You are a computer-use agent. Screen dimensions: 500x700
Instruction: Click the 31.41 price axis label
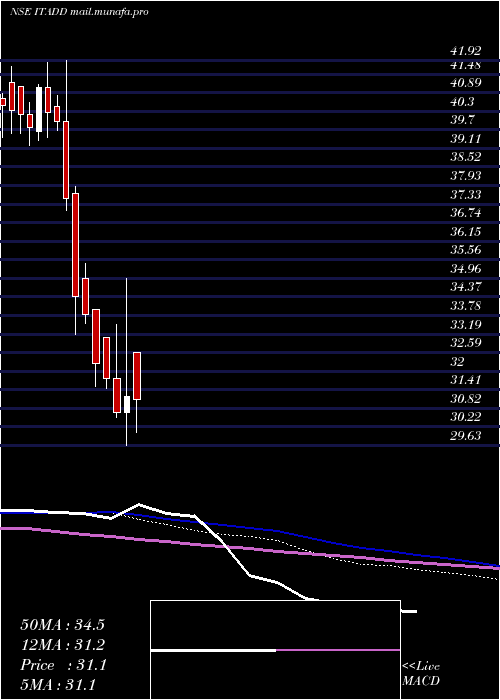tap(466, 379)
